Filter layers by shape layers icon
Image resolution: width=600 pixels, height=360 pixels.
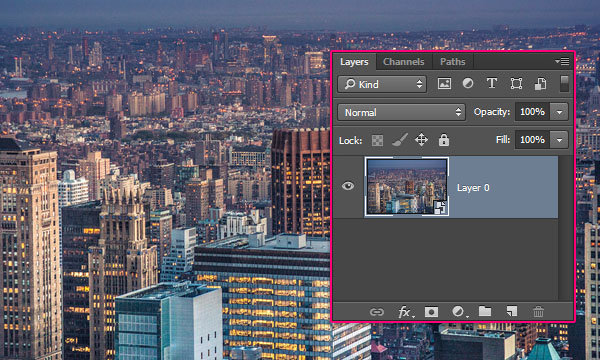pos(516,83)
